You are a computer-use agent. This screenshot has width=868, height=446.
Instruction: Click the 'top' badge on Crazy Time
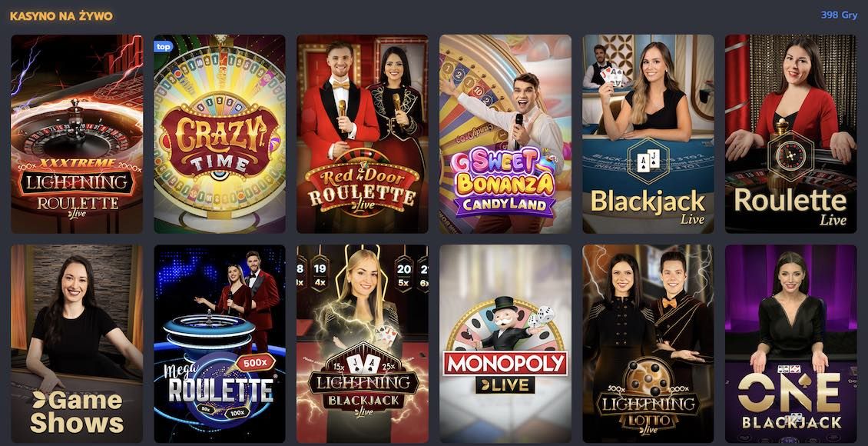coord(164,47)
